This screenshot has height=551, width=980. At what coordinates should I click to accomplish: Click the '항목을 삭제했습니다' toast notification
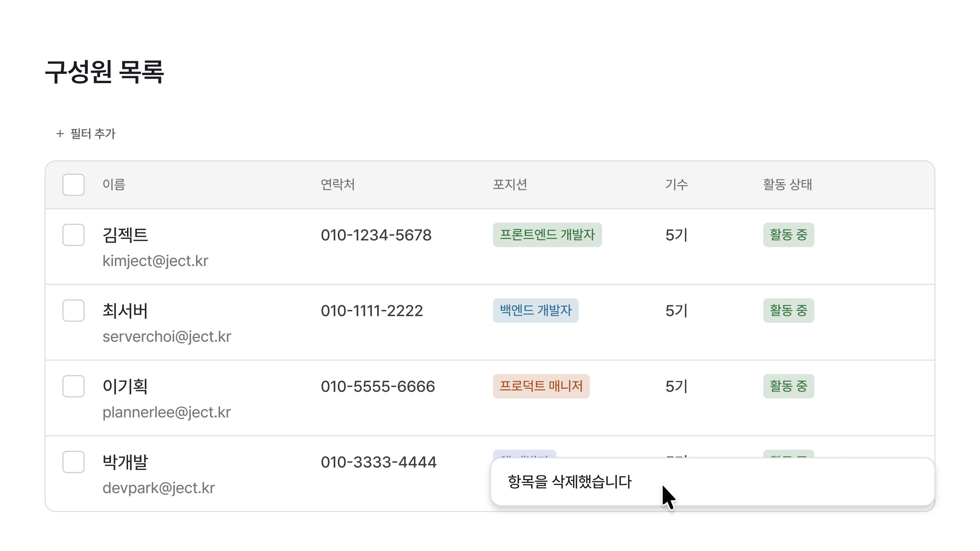click(713, 481)
